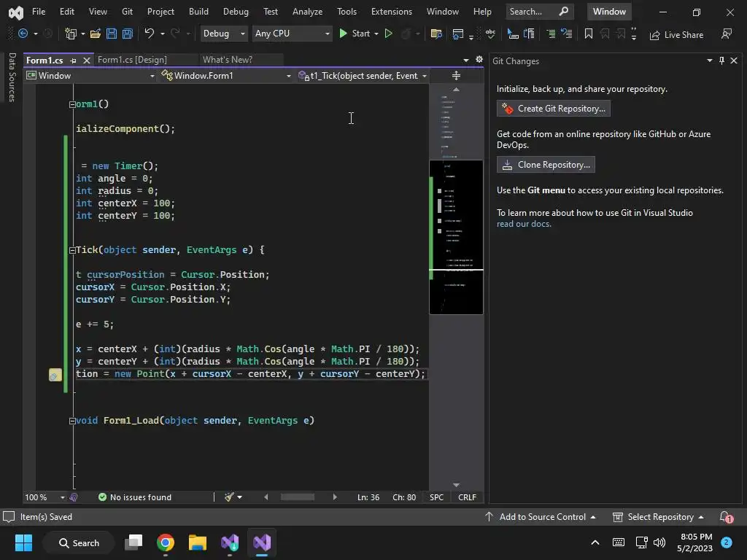Open the Git Changes window options dropdown
This screenshot has height=560, width=747.
tap(709, 61)
